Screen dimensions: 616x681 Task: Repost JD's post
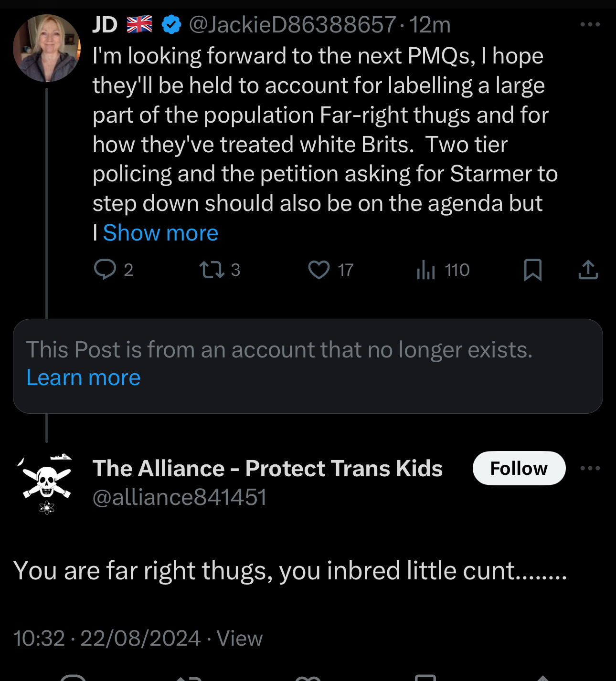[212, 270]
